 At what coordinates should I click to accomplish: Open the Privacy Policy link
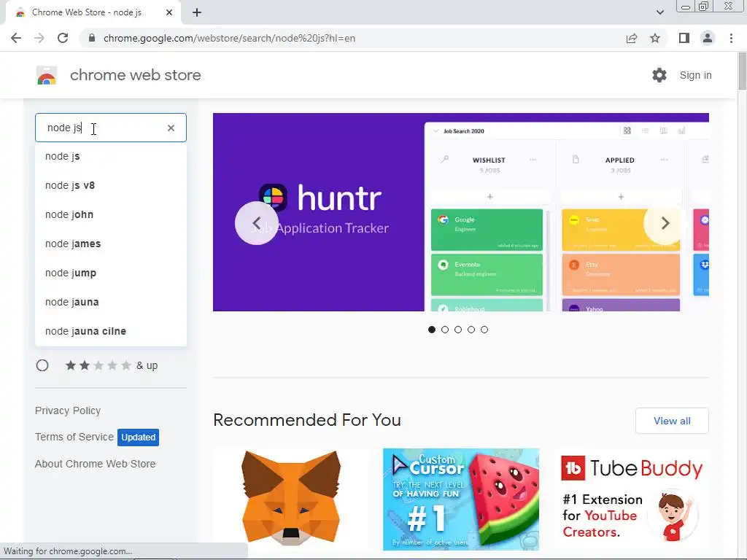[x=68, y=411]
